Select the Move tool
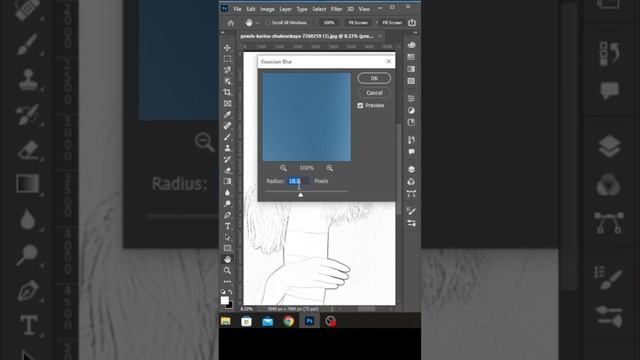Viewport: 640px width, 360px height. tap(227, 48)
